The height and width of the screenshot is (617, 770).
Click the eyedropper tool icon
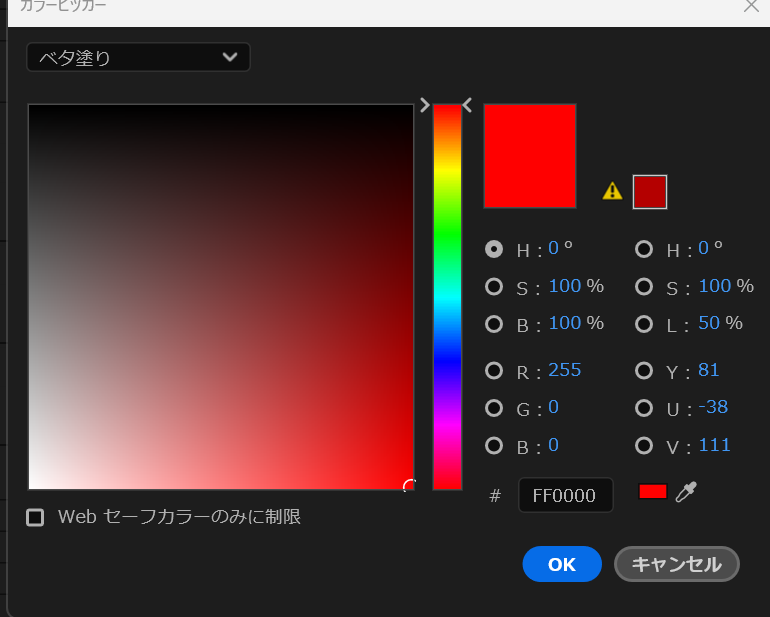686,492
